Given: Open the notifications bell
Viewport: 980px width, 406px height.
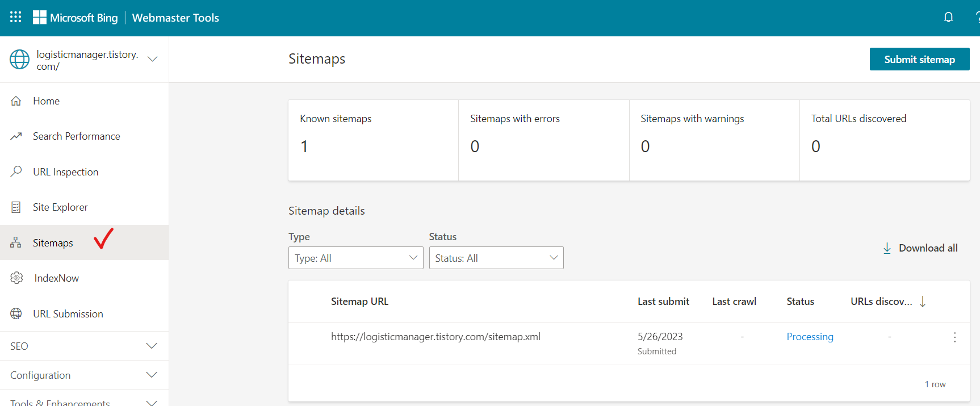Looking at the screenshot, I should pyautogui.click(x=948, y=18).
